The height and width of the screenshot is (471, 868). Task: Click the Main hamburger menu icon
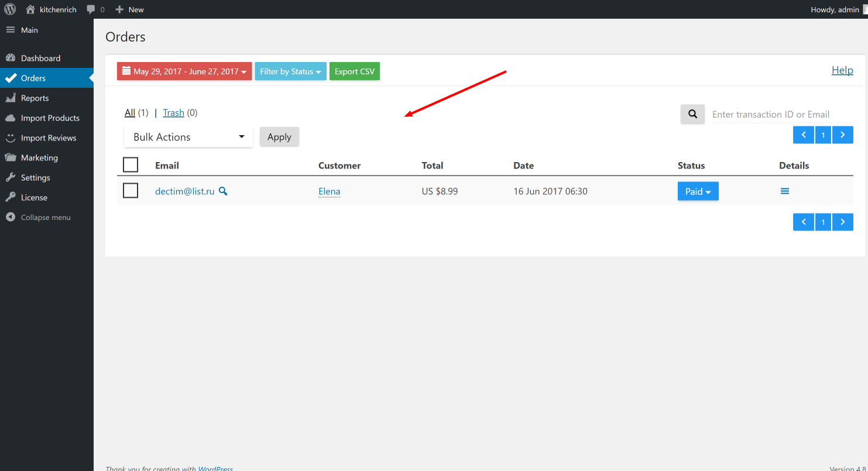pyautogui.click(x=11, y=30)
